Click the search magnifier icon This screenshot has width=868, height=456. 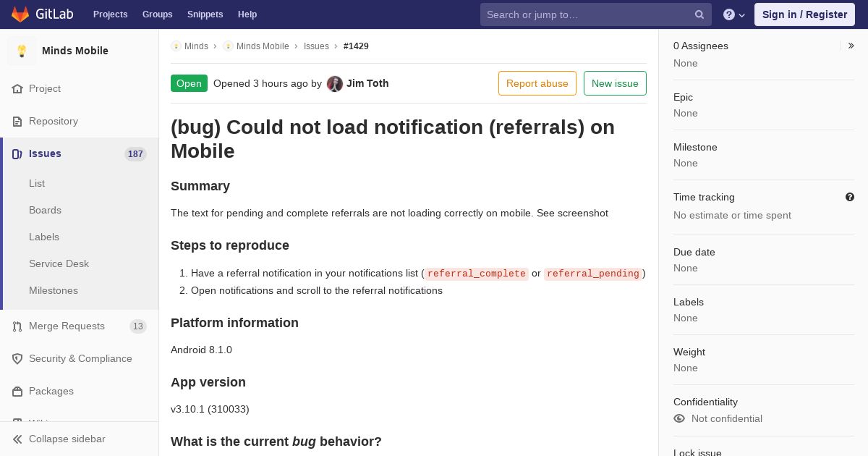pyautogui.click(x=699, y=14)
